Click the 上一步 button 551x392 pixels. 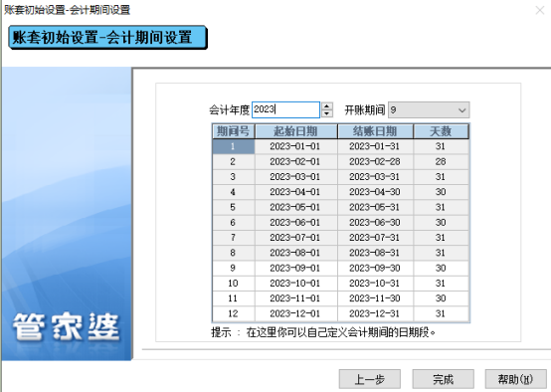click(370, 379)
